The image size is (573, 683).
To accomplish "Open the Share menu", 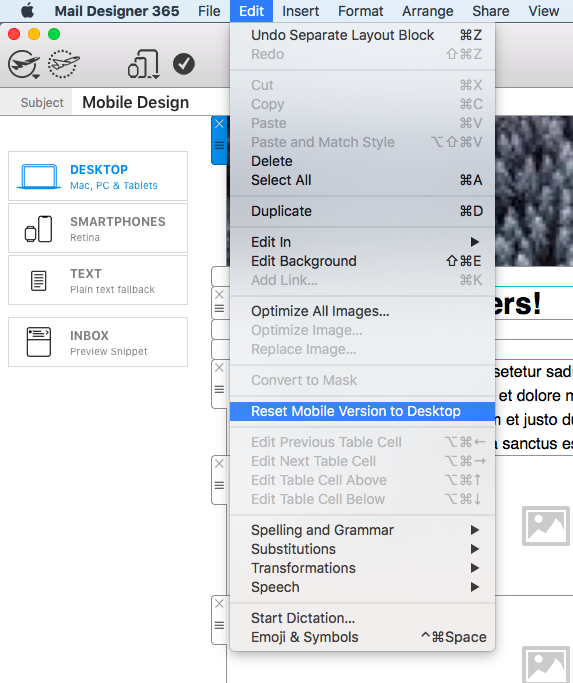I will pos(491,10).
